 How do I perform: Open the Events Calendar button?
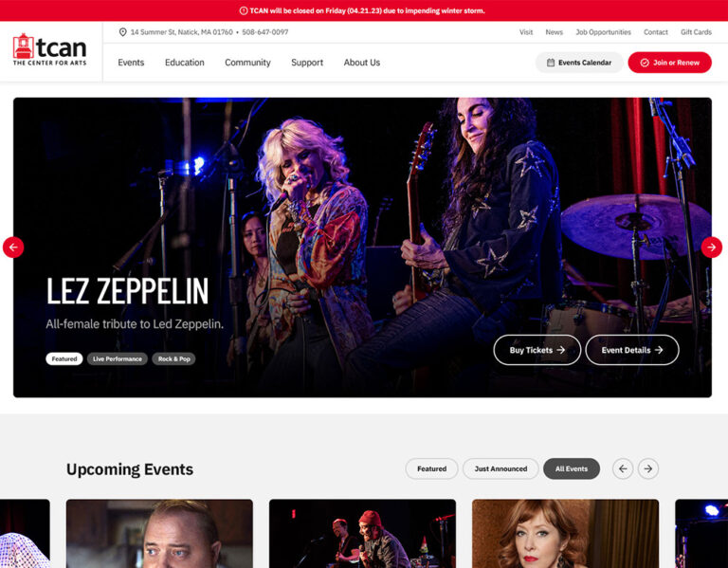(579, 63)
